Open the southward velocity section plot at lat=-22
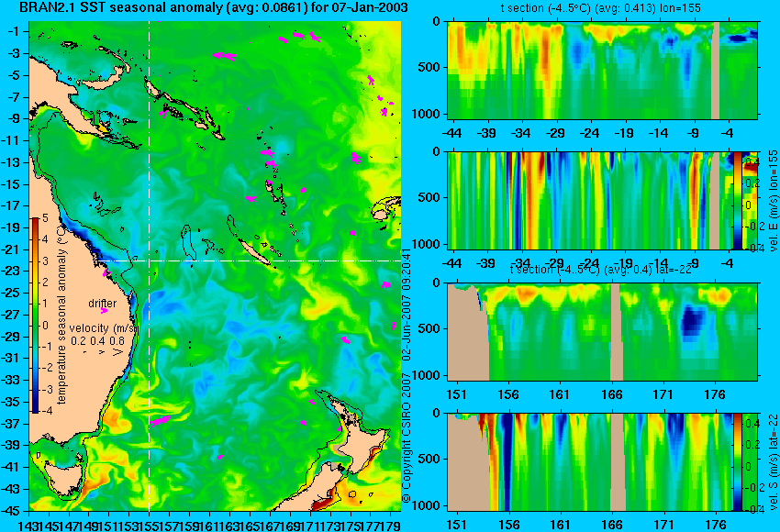This screenshot has width=780, height=532. pyautogui.click(x=602, y=462)
